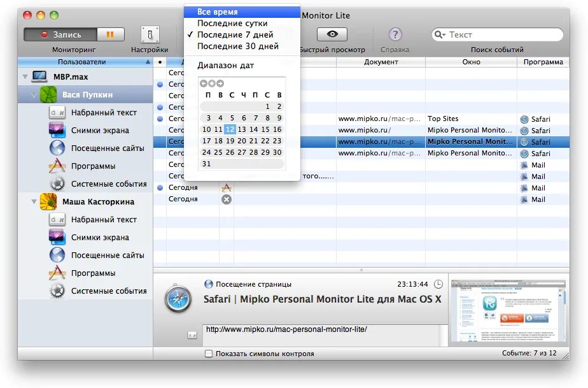Go to next month in calendar
588x388 pixels.
click(x=220, y=83)
